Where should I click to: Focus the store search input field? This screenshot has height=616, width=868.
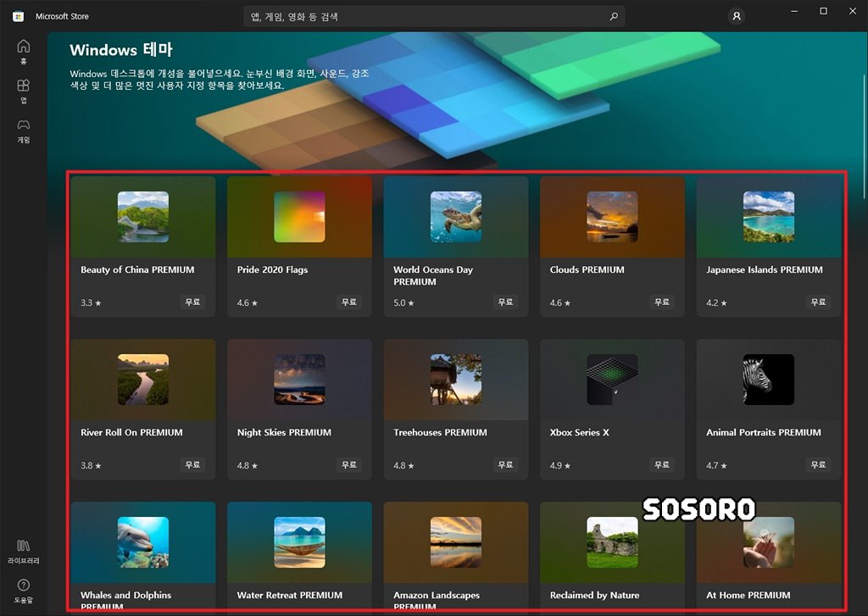click(434, 17)
